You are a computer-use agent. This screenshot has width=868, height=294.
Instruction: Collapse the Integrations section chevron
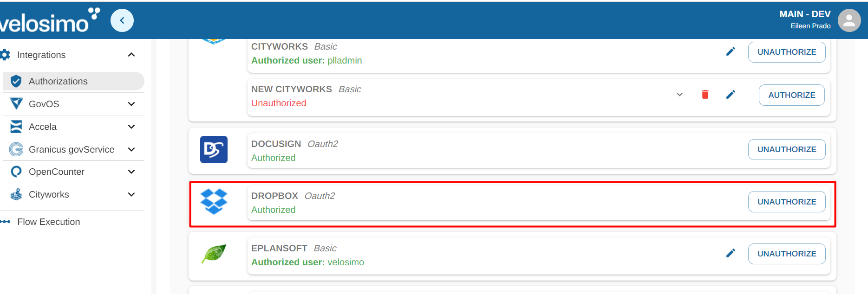pos(131,55)
